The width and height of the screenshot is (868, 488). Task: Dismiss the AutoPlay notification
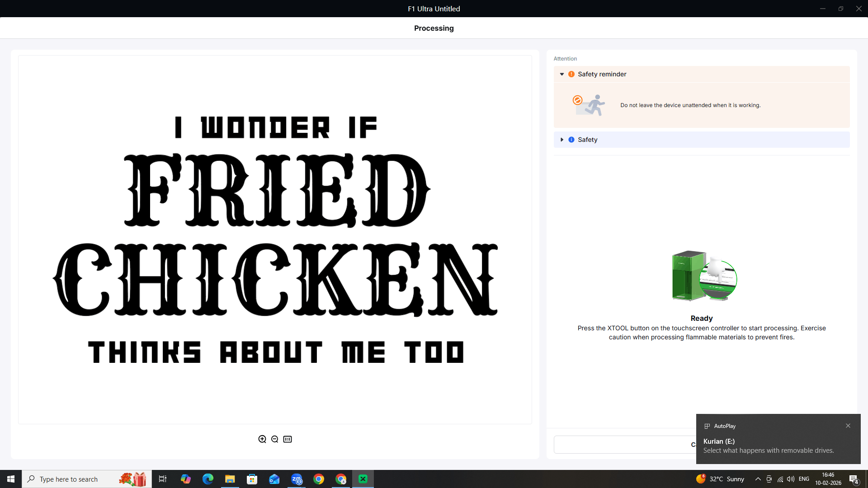(848, 426)
